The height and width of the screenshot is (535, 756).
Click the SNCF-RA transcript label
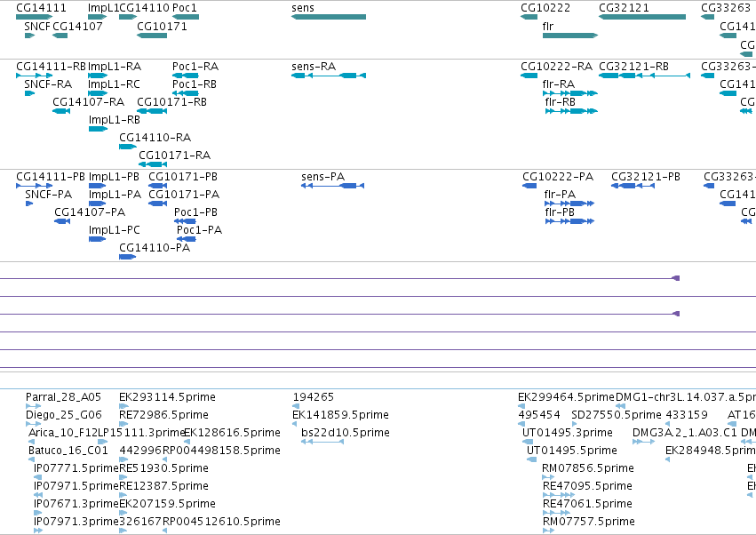point(48,84)
